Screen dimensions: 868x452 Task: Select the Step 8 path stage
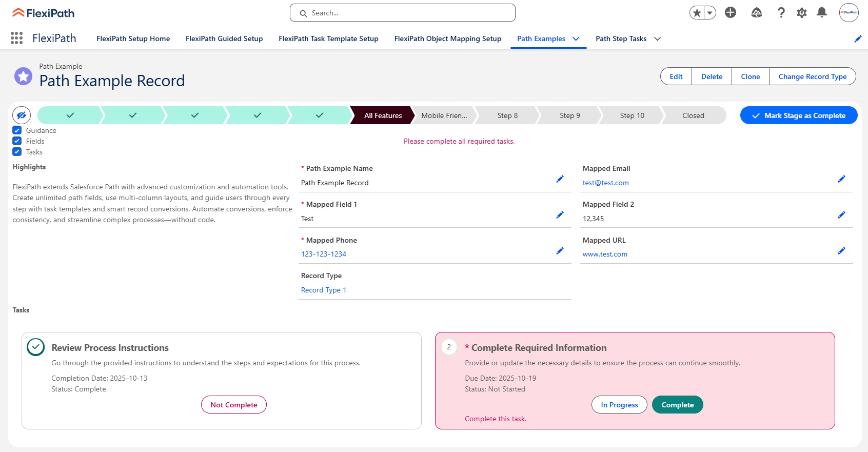pos(507,115)
